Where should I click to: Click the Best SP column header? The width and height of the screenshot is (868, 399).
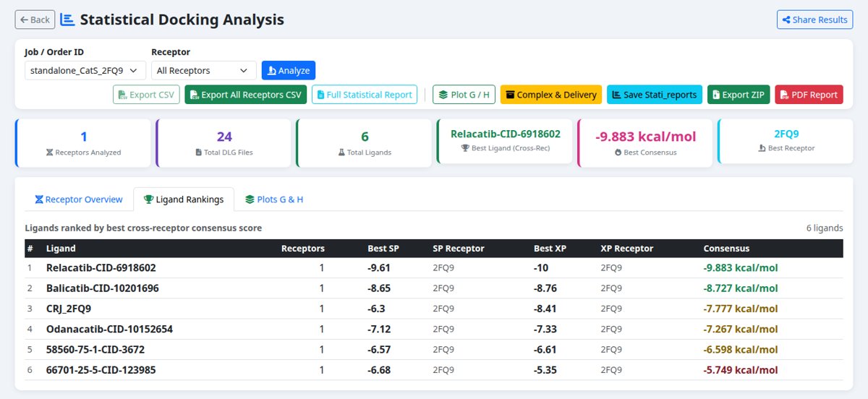[383, 248]
